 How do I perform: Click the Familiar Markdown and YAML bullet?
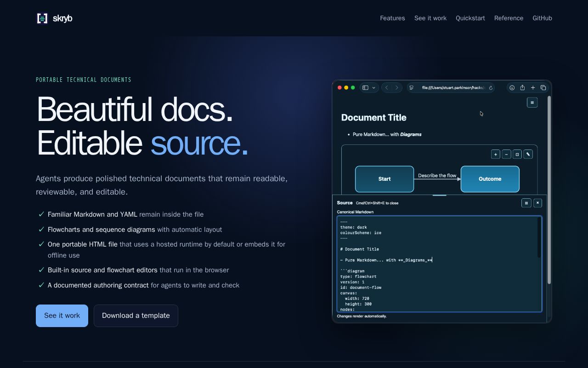(x=125, y=214)
